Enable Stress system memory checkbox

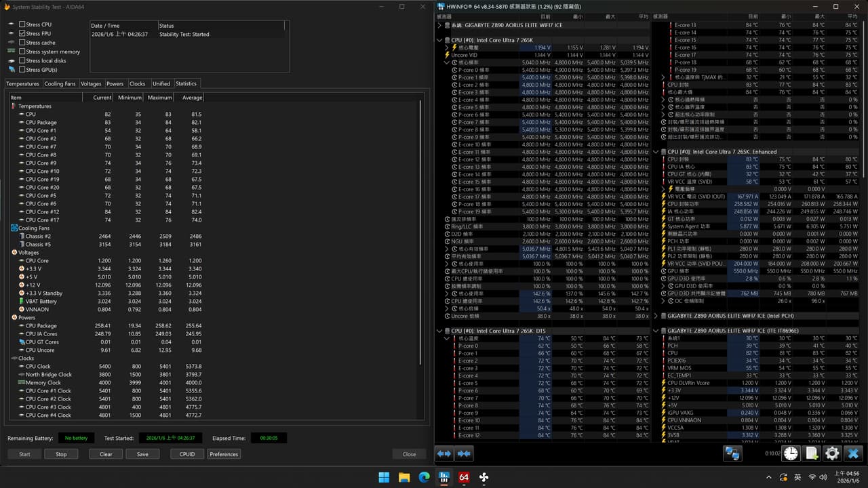22,52
